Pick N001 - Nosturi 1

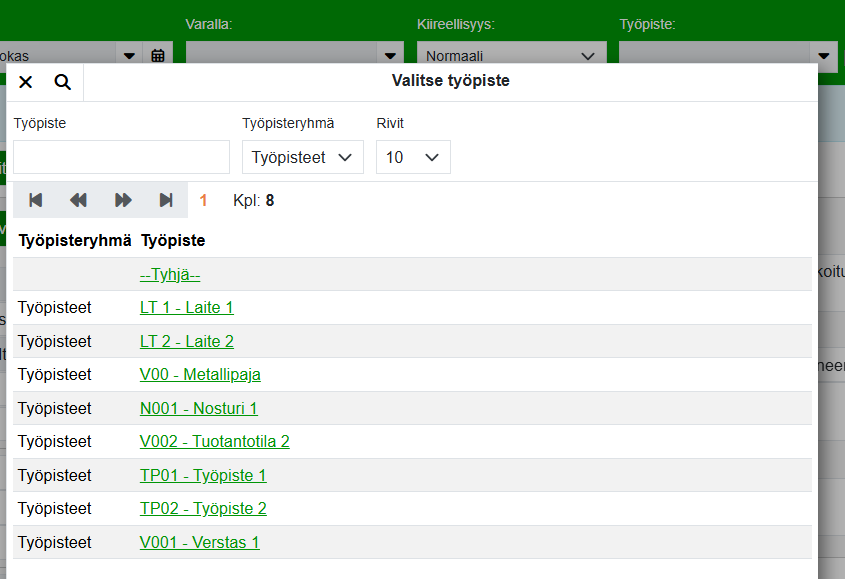(x=198, y=408)
